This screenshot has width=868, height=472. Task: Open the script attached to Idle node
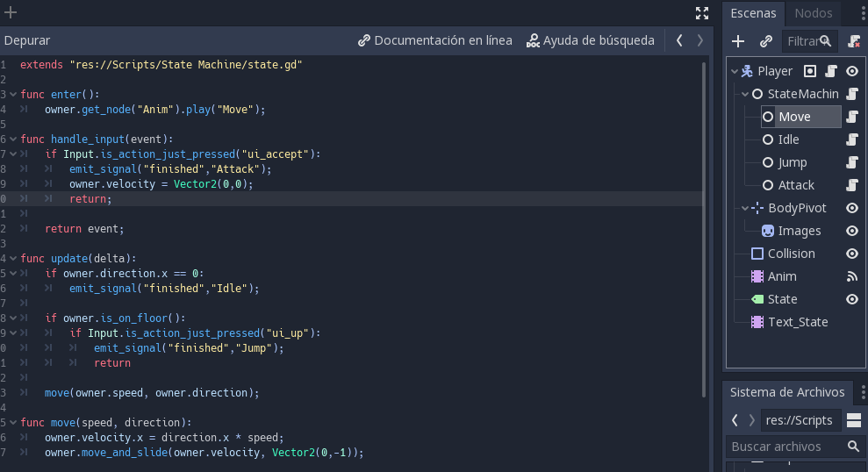tap(851, 139)
